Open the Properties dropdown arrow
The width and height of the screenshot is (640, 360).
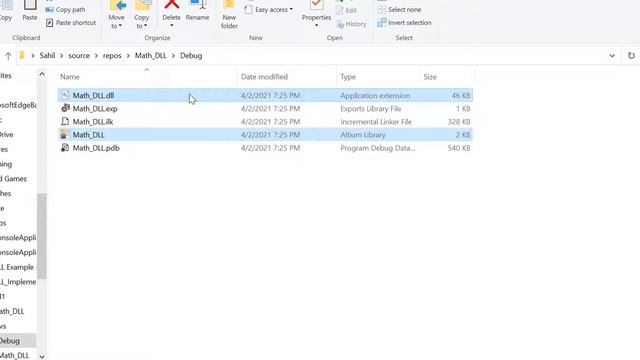point(316,26)
